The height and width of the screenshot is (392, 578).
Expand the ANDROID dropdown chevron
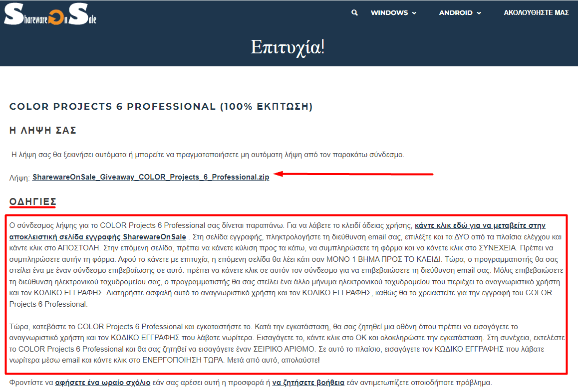(479, 13)
